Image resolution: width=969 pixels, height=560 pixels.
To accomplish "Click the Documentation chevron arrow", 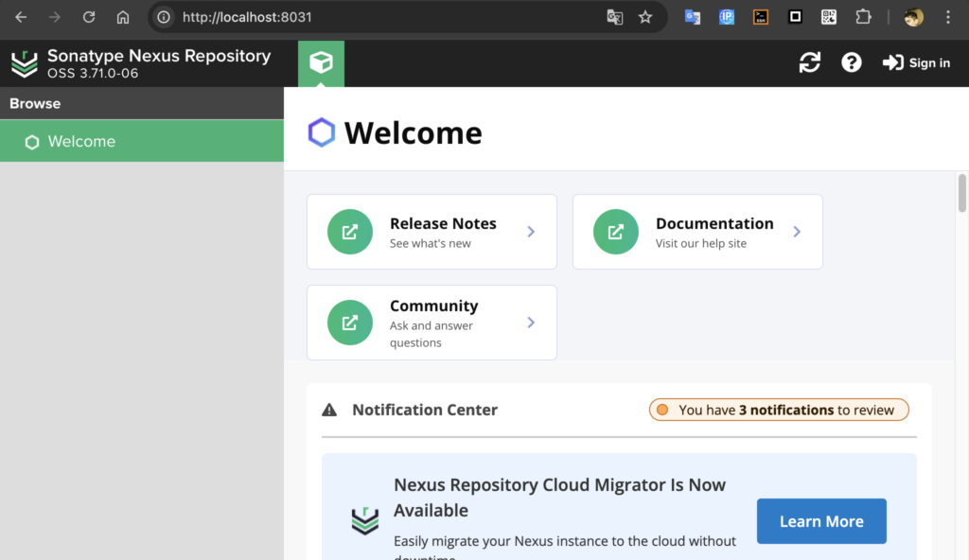I will click(x=797, y=232).
